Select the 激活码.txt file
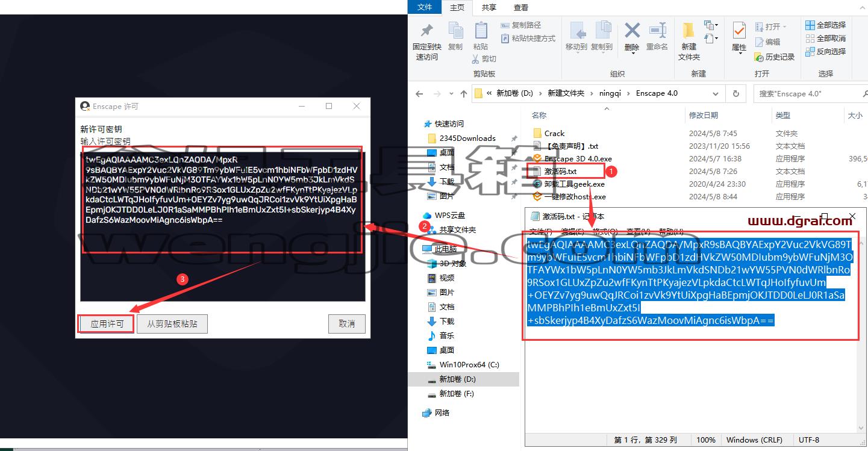This screenshot has width=868, height=451. pyautogui.click(x=561, y=172)
